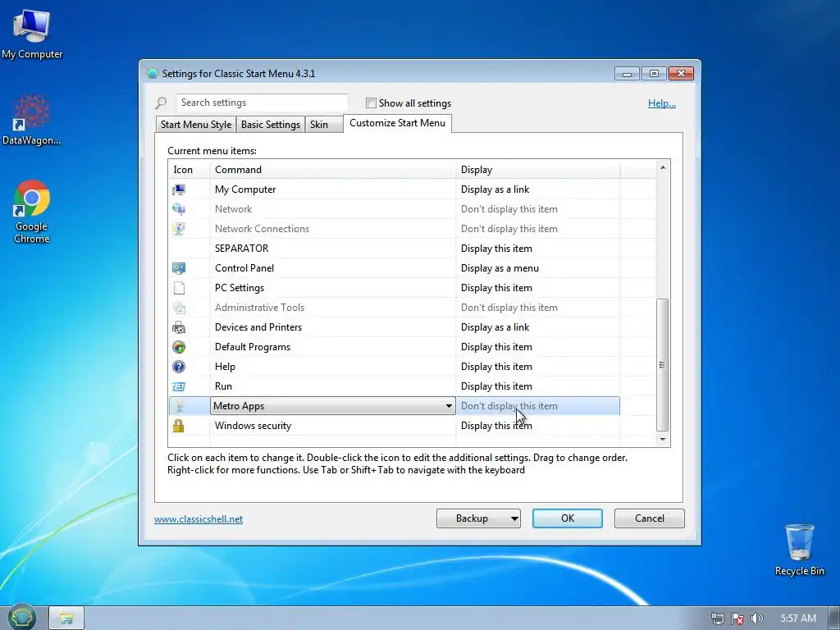
Task: Click the Network row icon
Action: (x=179, y=209)
